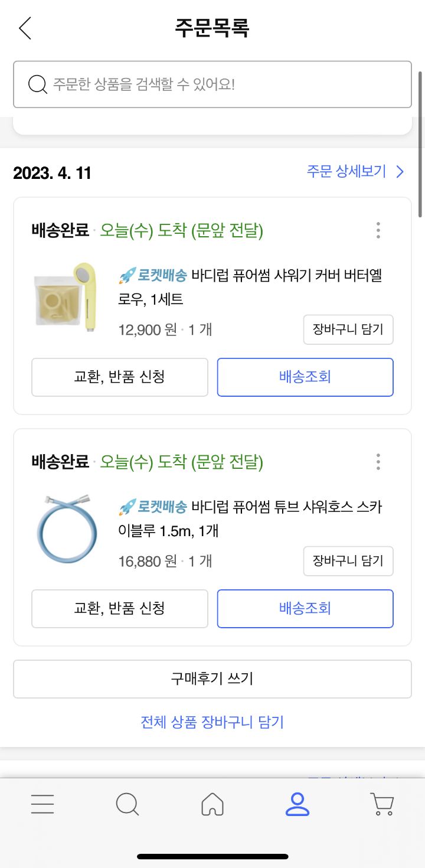This screenshot has height=868, width=425.
Task: Click the search magnifier icon in search field
Action: click(38, 84)
